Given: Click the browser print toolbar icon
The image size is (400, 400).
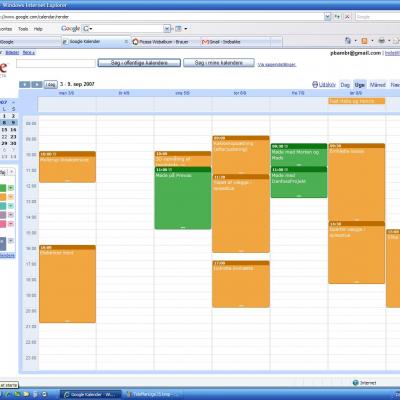Looking at the screenshot, I should [381, 41].
